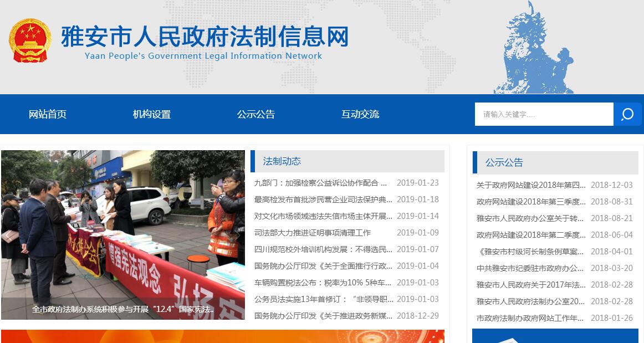Open 《雅安市村级河长制条例草案 notice
This screenshot has width=644, height=343.
530,252
